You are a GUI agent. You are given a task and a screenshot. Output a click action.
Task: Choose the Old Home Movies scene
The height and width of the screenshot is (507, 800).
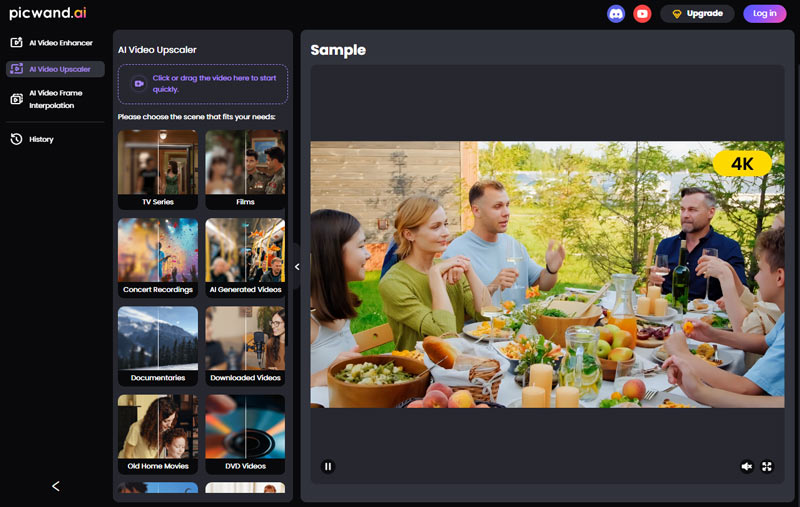point(158,434)
